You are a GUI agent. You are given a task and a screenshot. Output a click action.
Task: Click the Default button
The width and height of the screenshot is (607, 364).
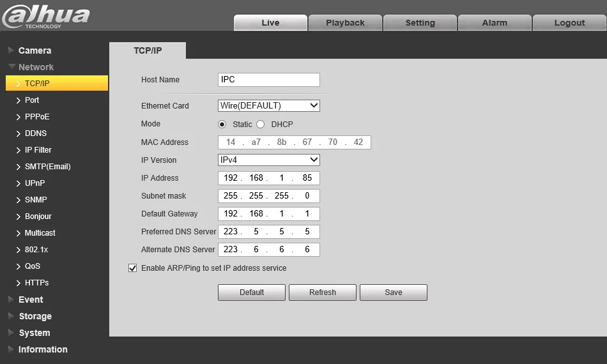252,292
